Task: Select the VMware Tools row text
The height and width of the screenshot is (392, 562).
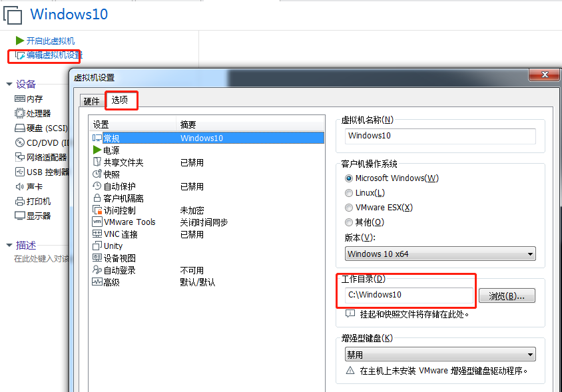Action: (130, 222)
